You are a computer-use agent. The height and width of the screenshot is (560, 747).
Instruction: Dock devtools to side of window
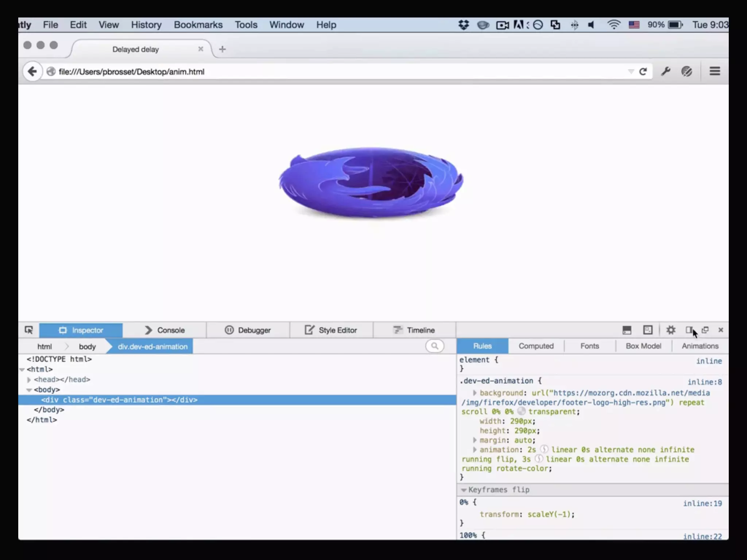[689, 330]
